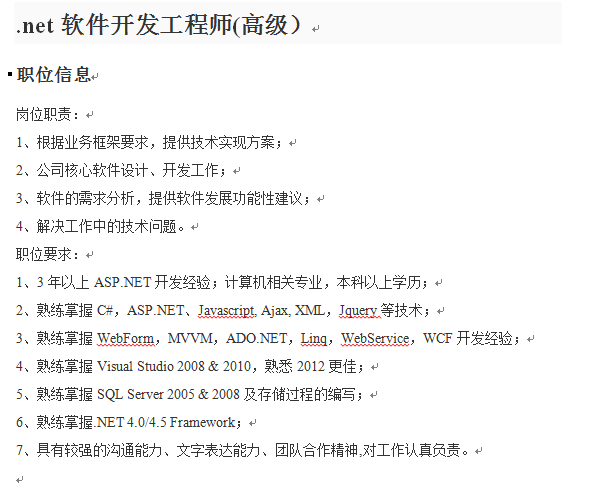Click the word Linq underlined in red
608x489 pixels.
click(314, 339)
